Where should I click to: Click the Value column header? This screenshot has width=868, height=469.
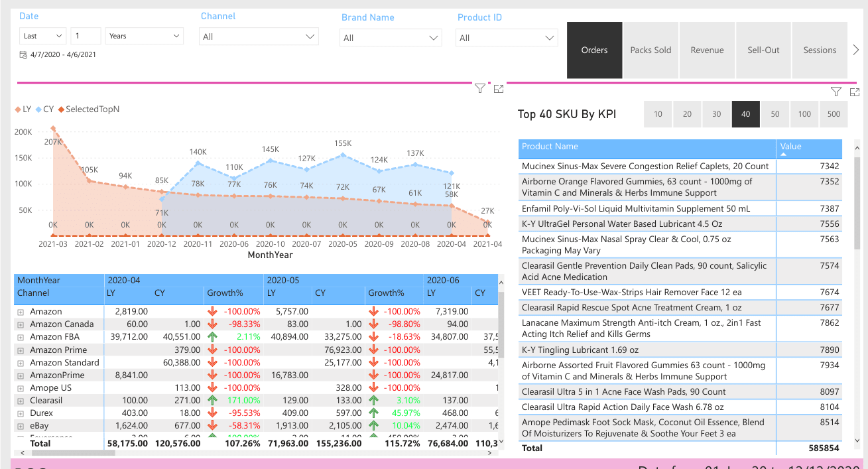click(x=809, y=149)
